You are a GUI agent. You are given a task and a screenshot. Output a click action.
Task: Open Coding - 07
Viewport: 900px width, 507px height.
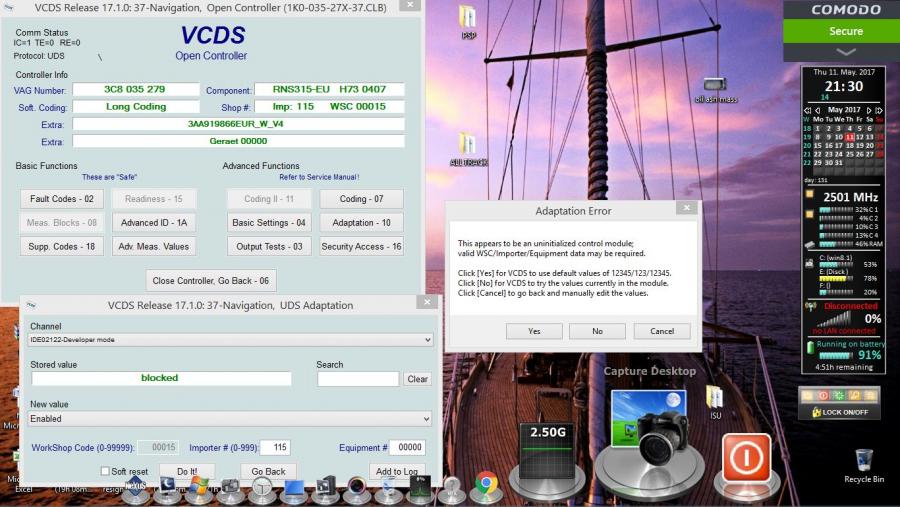click(361, 199)
